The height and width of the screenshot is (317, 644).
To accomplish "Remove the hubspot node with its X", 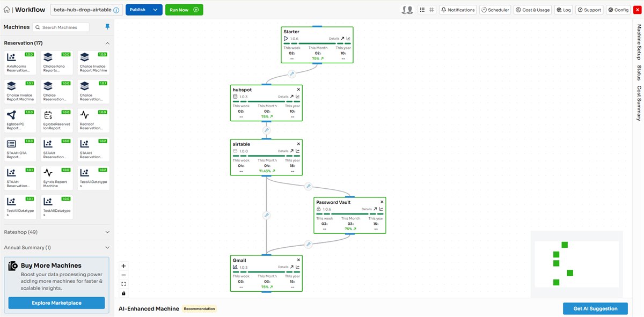I will click(x=298, y=90).
